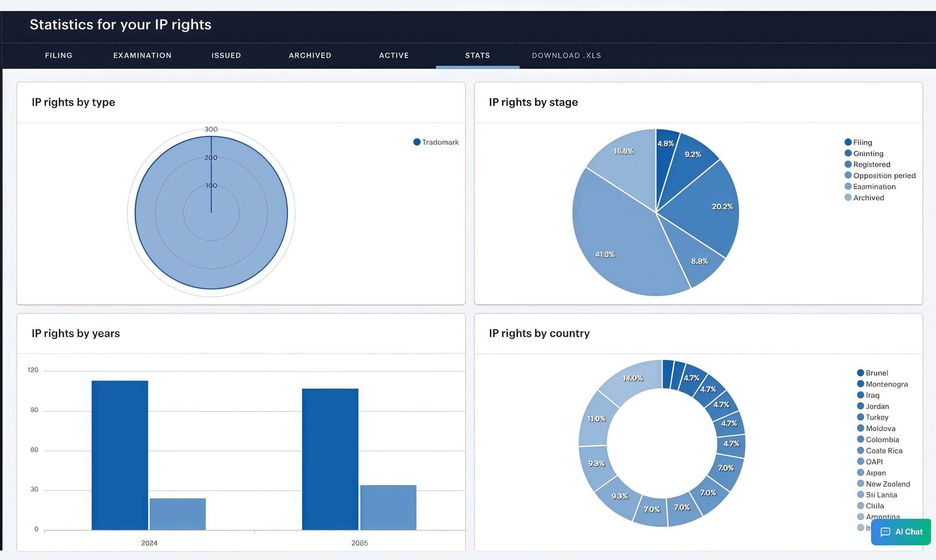The height and width of the screenshot is (560, 936).
Task: Toggle the Tradomark legend dot
Action: pyautogui.click(x=417, y=142)
